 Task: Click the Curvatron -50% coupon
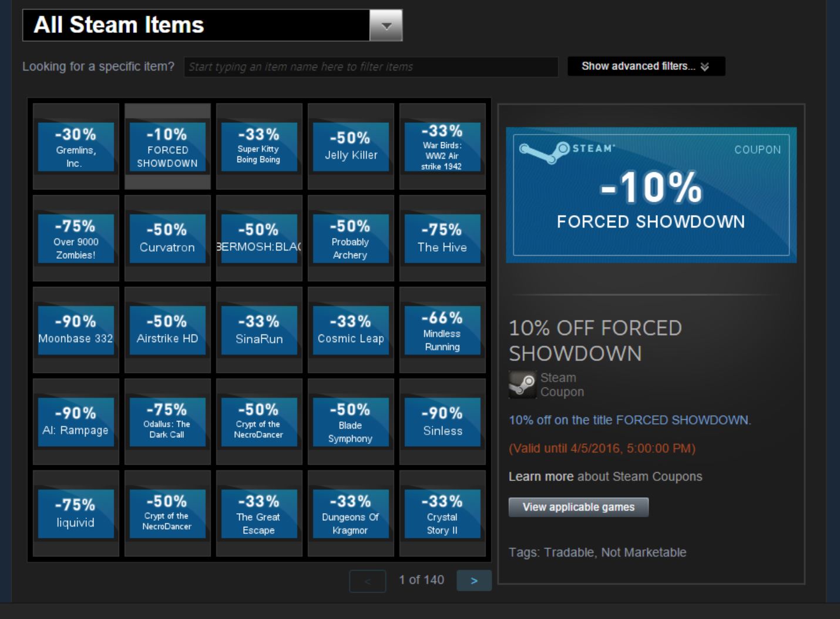167,239
